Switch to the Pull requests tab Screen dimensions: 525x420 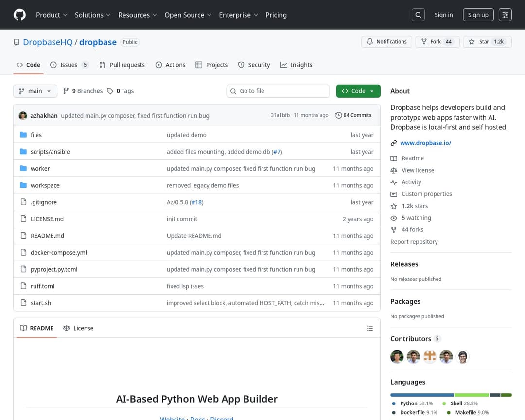tap(122, 65)
